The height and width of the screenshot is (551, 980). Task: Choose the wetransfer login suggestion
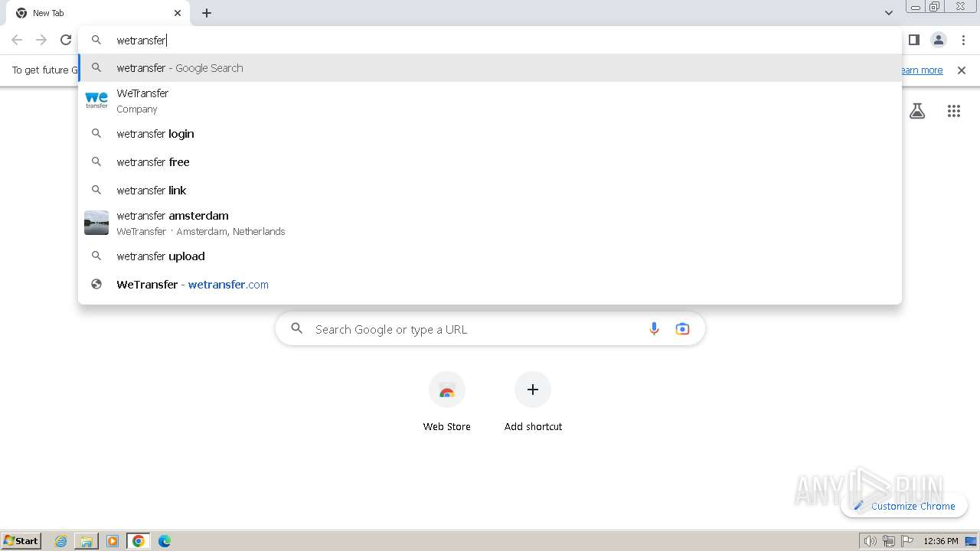490,134
